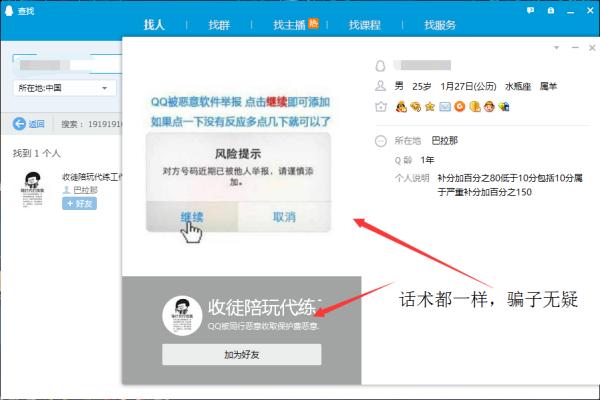This screenshot has width=600, height=400.
Task: Click the QQ penguin logo in title bar
Action: [8, 11]
